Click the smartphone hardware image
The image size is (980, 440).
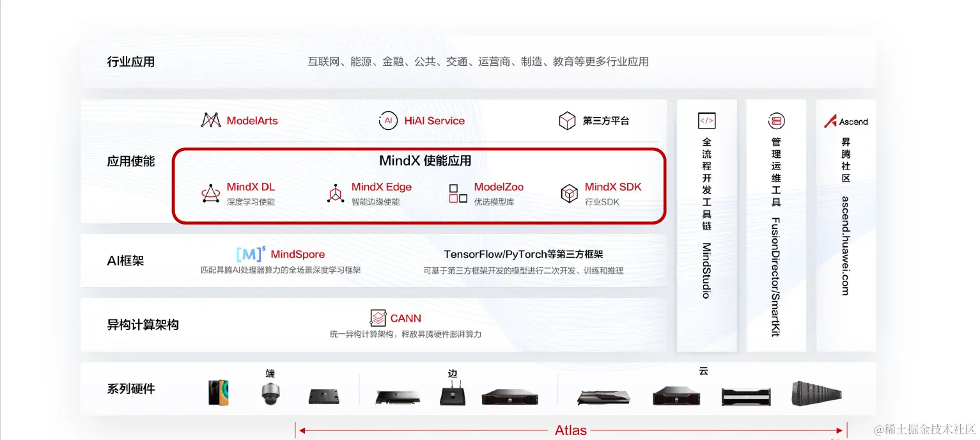(219, 392)
